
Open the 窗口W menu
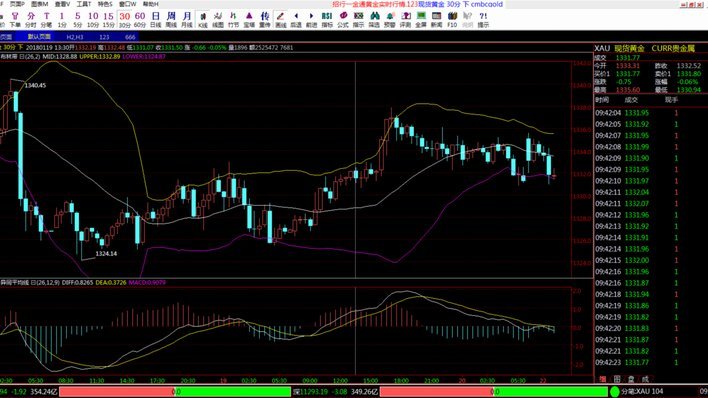127,4
